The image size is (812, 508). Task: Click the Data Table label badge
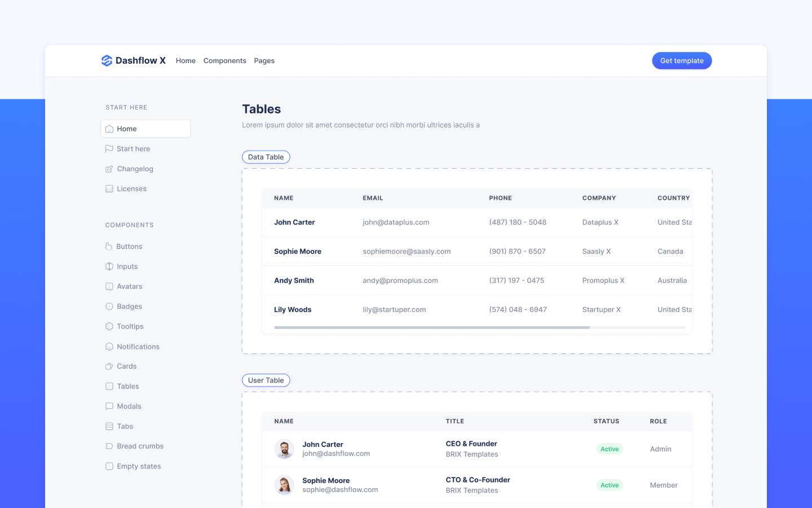(266, 157)
